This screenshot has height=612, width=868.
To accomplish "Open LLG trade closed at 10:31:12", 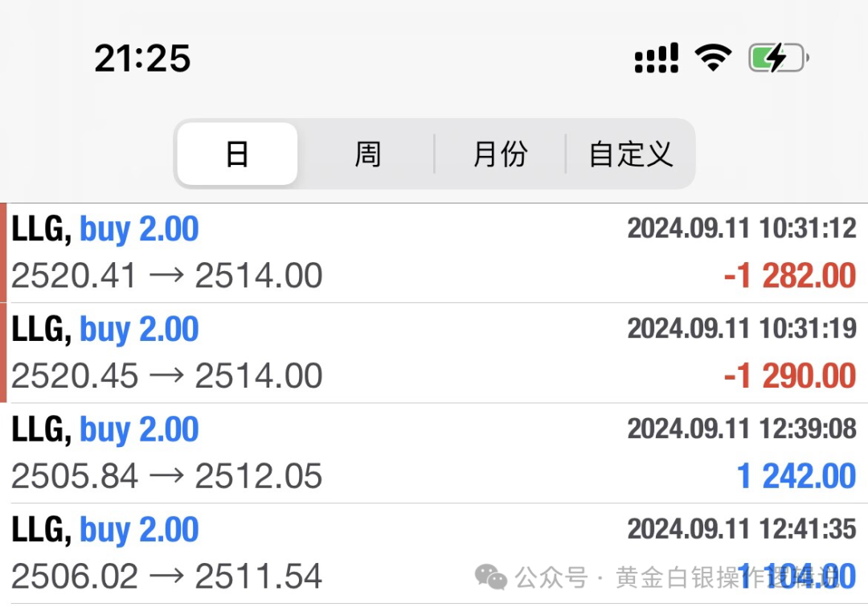I will point(434,253).
